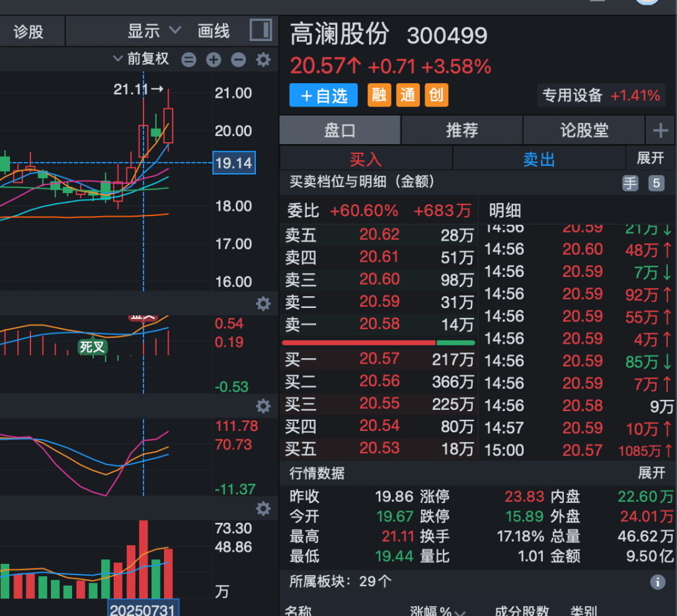Screen dimensions: 677x616
Task: Click the 15:00 trade of 1085万
Action: pyautogui.click(x=578, y=451)
